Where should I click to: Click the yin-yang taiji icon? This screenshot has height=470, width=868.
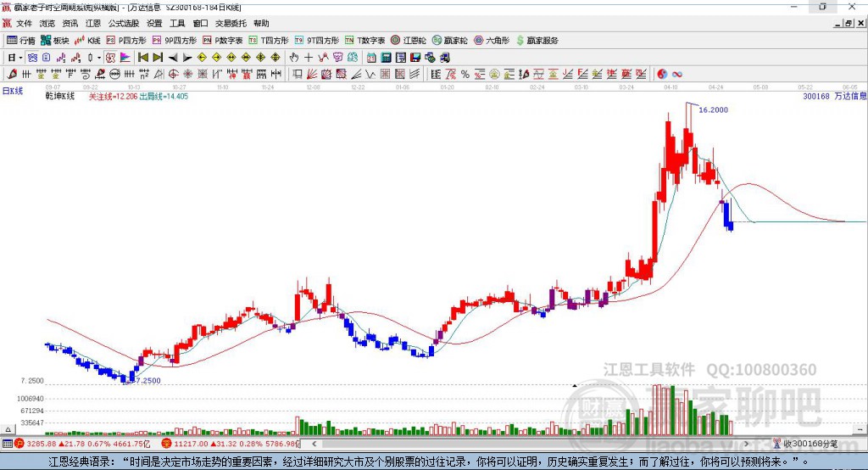[662, 75]
